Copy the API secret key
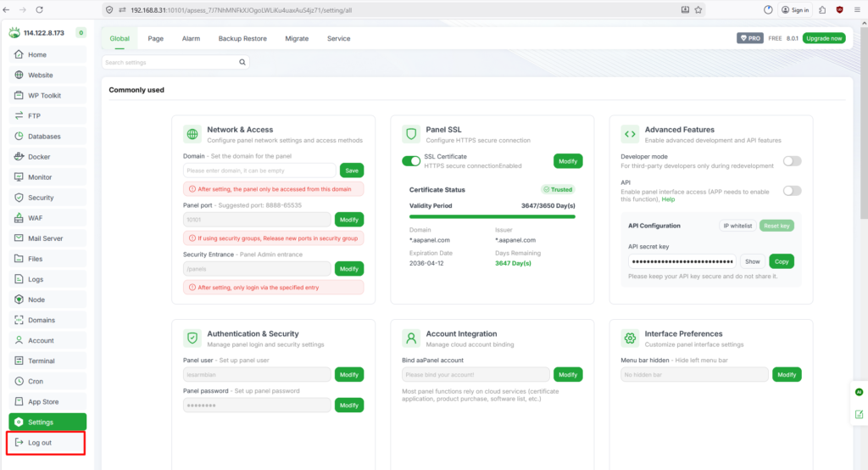Image resolution: width=868 pixels, height=470 pixels. tap(782, 261)
